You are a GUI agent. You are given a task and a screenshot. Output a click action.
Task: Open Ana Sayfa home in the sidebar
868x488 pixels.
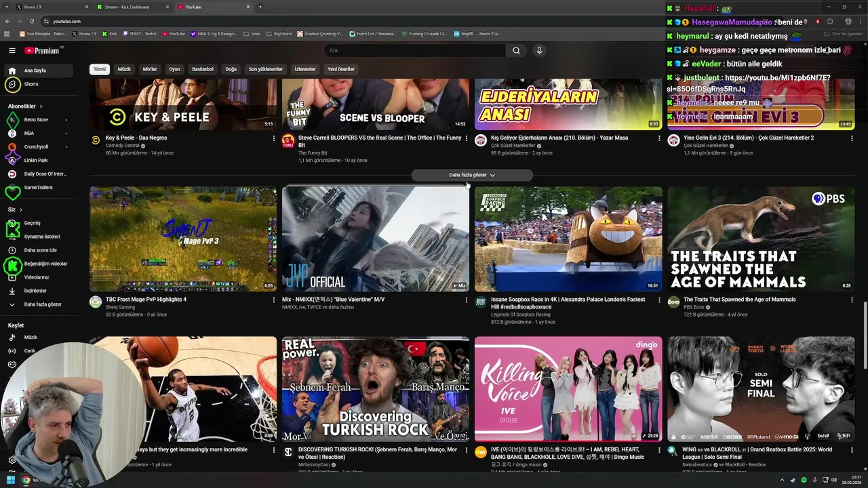(37, 70)
